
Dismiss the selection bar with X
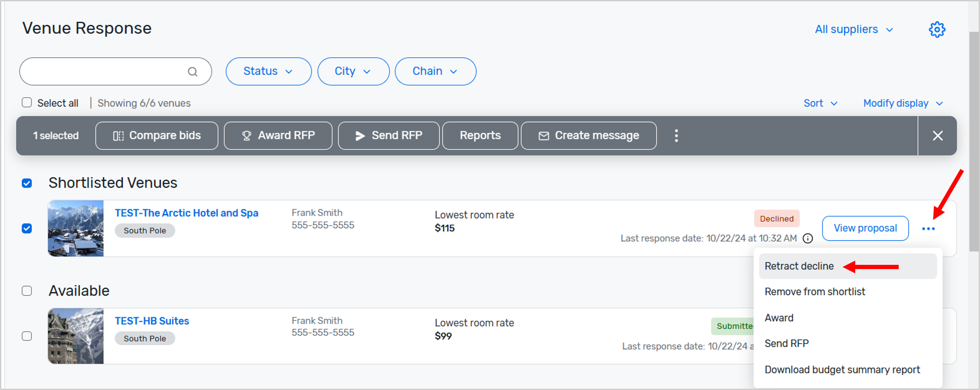click(937, 136)
